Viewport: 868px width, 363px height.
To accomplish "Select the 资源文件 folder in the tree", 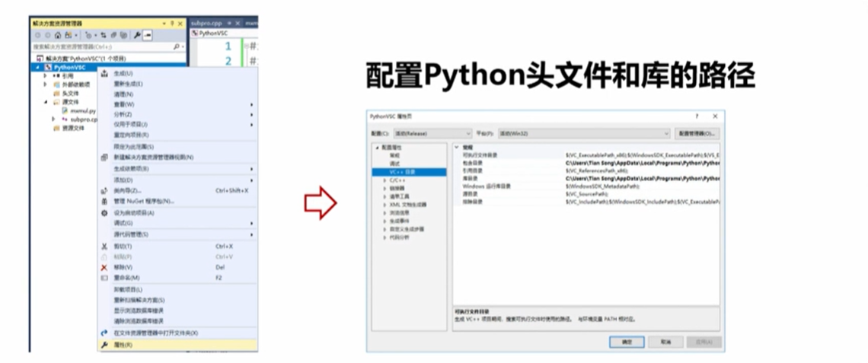I will [69, 129].
